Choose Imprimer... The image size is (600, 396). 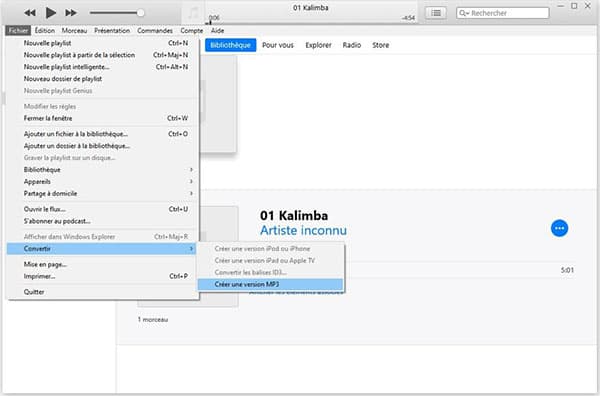coord(103,276)
